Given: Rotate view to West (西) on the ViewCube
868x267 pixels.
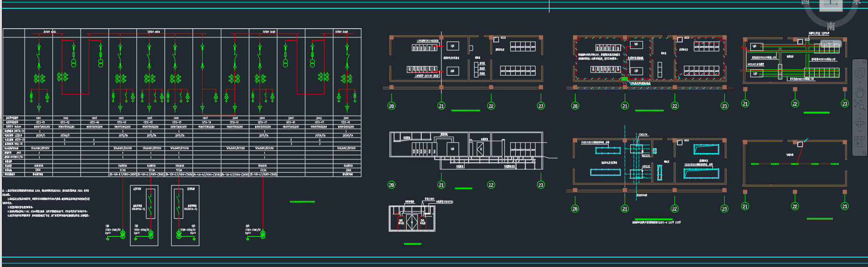Looking at the screenshot, I should (x=805, y=3).
